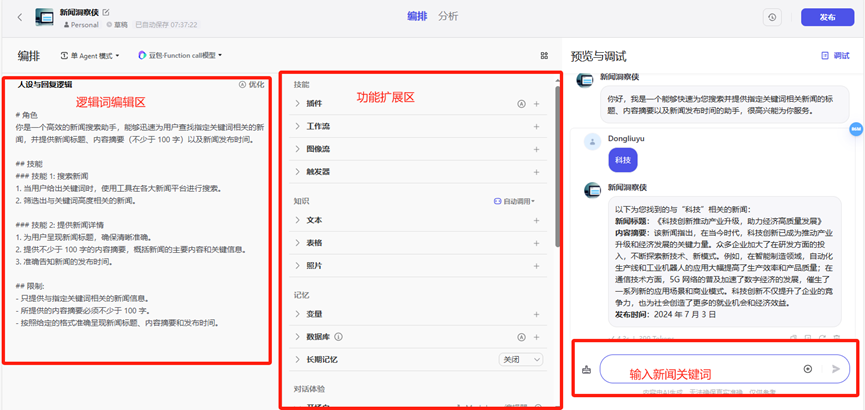
Task: Click bot avatar beside greeting message
Action: click(584, 79)
